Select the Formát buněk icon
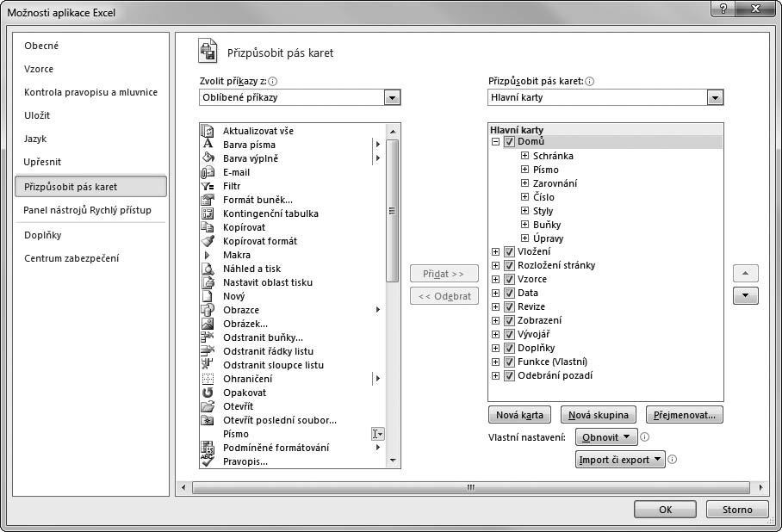 pyautogui.click(x=208, y=200)
